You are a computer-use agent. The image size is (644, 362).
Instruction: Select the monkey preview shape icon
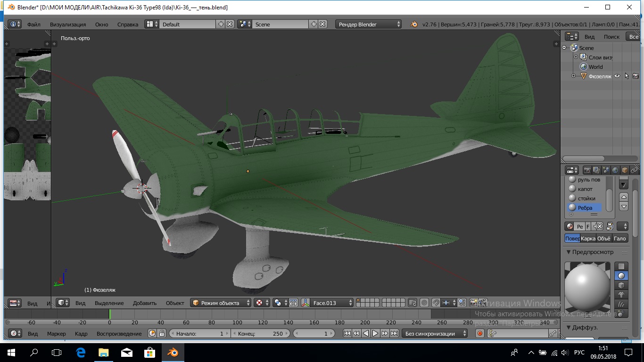coord(621,295)
